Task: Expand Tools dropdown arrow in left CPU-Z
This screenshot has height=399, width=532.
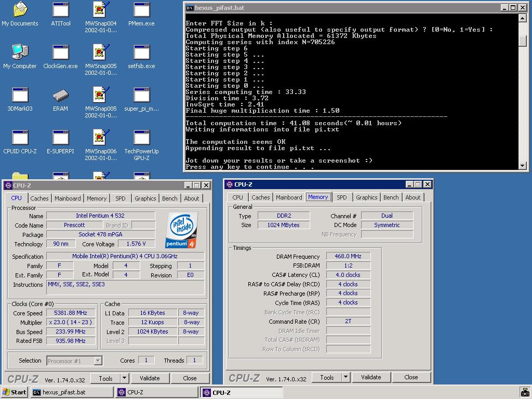Action: [124, 378]
